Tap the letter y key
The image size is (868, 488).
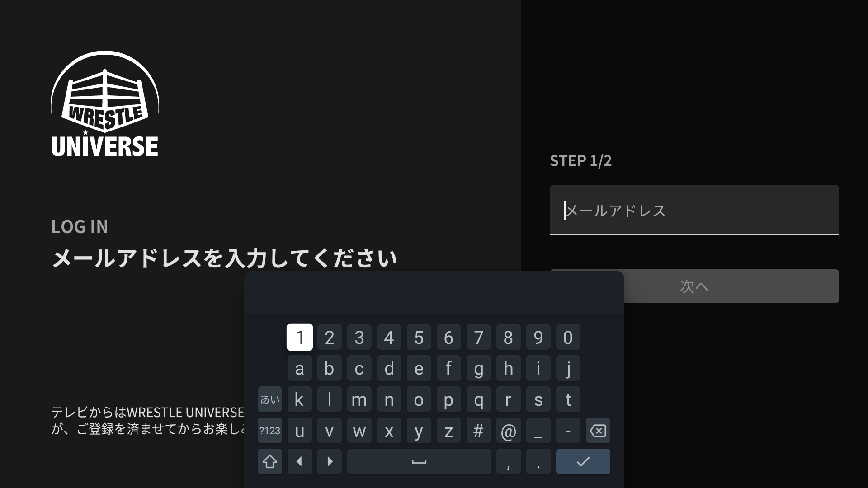pos(419,431)
